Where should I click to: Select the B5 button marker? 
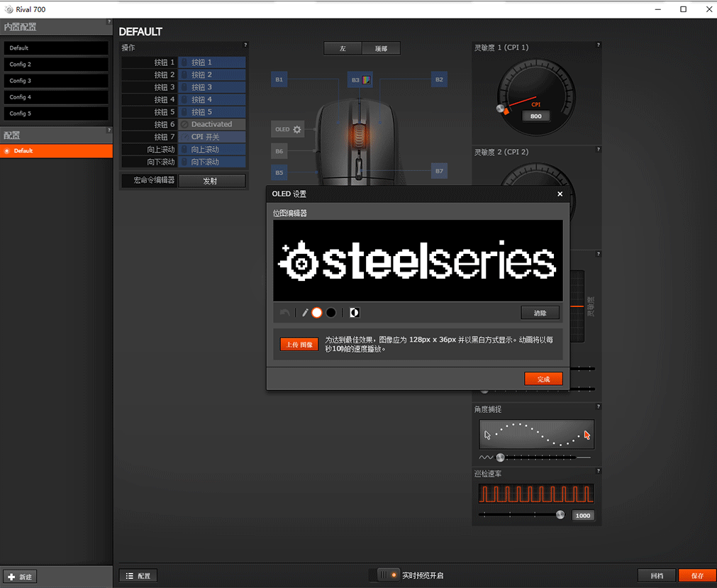coord(279,172)
